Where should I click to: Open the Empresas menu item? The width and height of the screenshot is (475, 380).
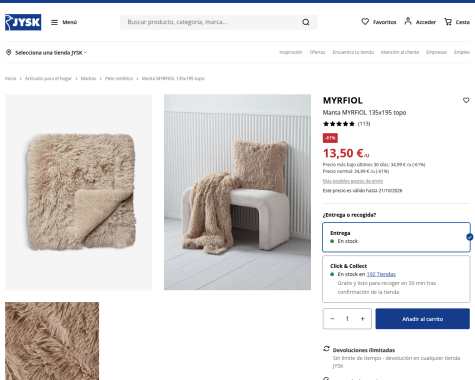[436, 52]
